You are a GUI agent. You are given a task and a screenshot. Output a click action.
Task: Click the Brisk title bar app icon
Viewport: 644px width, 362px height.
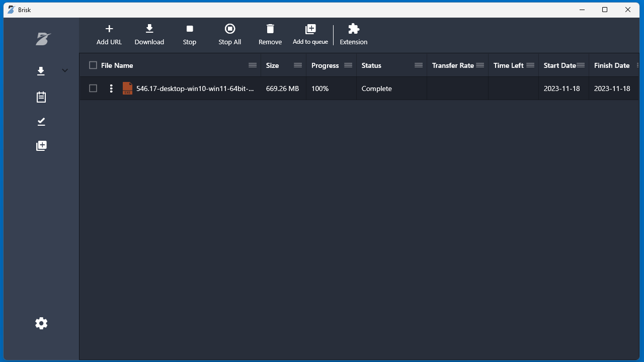click(x=11, y=10)
